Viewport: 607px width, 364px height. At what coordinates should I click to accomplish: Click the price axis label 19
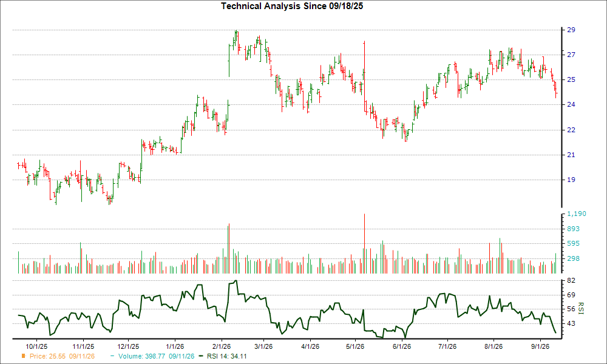(x=571, y=180)
